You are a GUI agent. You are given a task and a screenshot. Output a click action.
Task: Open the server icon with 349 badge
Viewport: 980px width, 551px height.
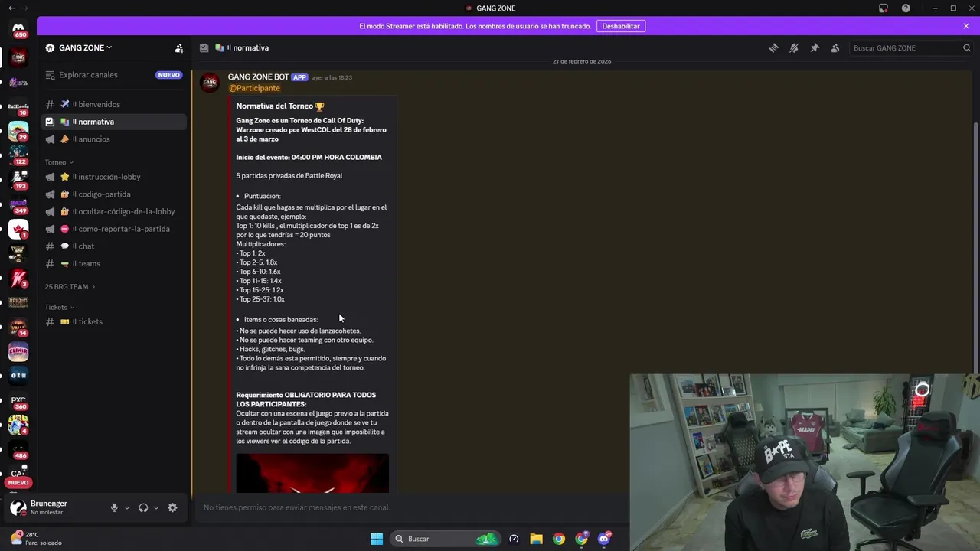[x=18, y=204]
